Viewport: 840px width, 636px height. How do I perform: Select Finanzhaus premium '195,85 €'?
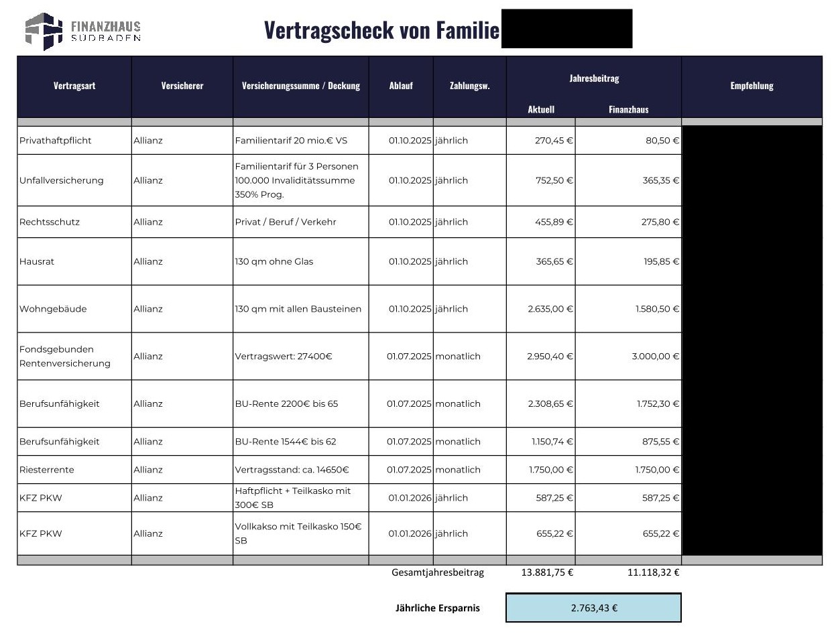click(662, 261)
